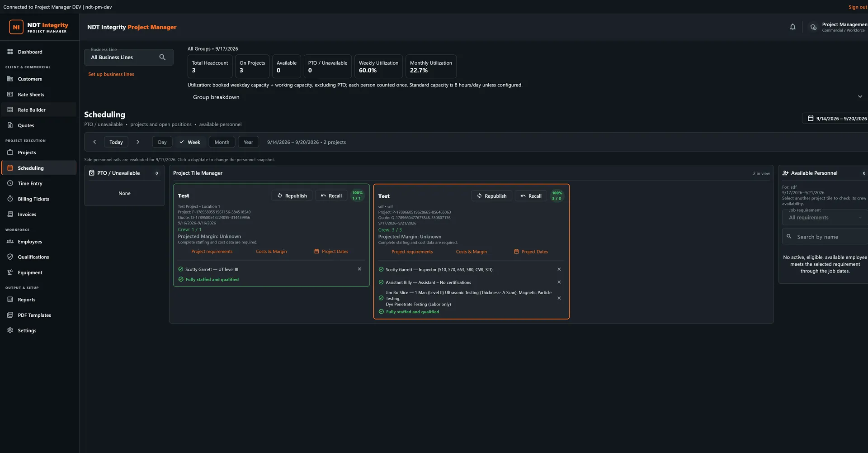
Task: Open Projects in the sidebar
Action: click(x=39, y=153)
